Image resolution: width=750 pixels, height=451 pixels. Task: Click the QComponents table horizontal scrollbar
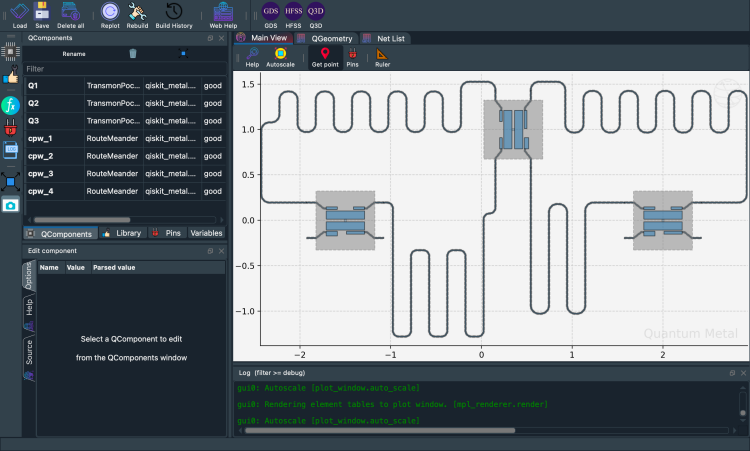82,220
